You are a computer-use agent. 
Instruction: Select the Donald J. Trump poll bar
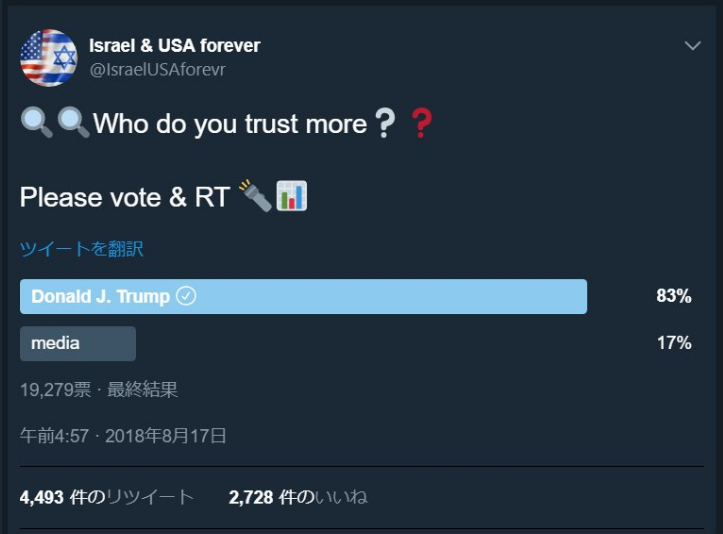coord(303,297)
